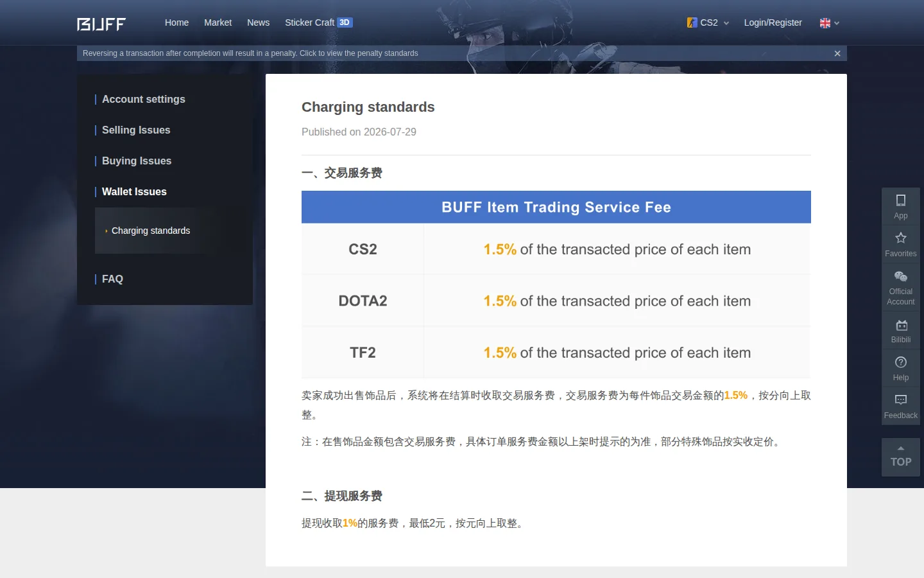Click the BUFF Item Trading Service Fee header
The height and width of the screenshot is (578, 924).
point(556,207)
